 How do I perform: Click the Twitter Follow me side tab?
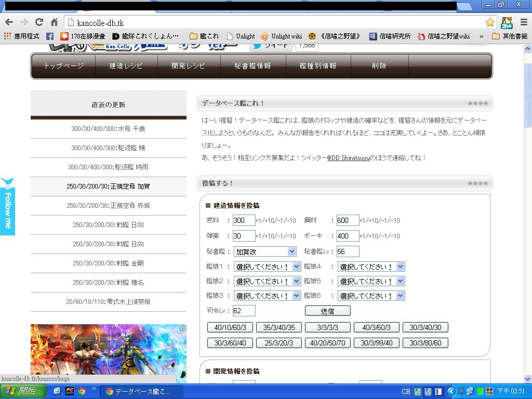click(x=7, y=206)
